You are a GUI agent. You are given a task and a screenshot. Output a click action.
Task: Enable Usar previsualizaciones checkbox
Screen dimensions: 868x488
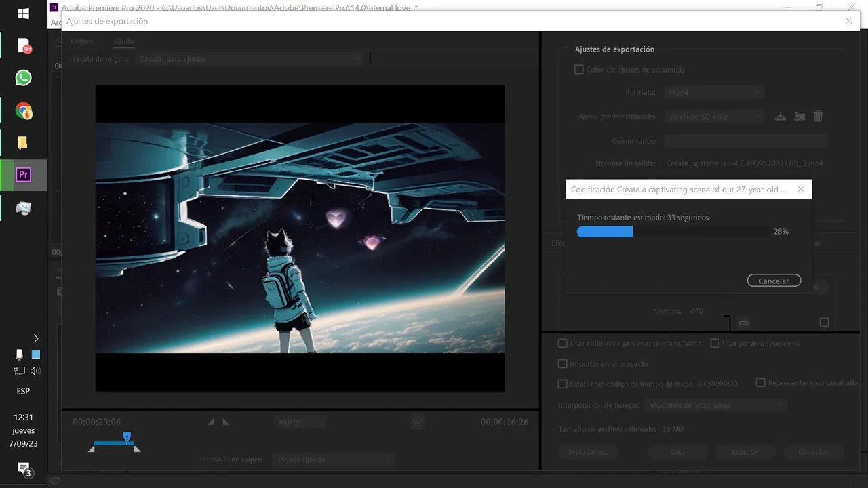(715, 344)
